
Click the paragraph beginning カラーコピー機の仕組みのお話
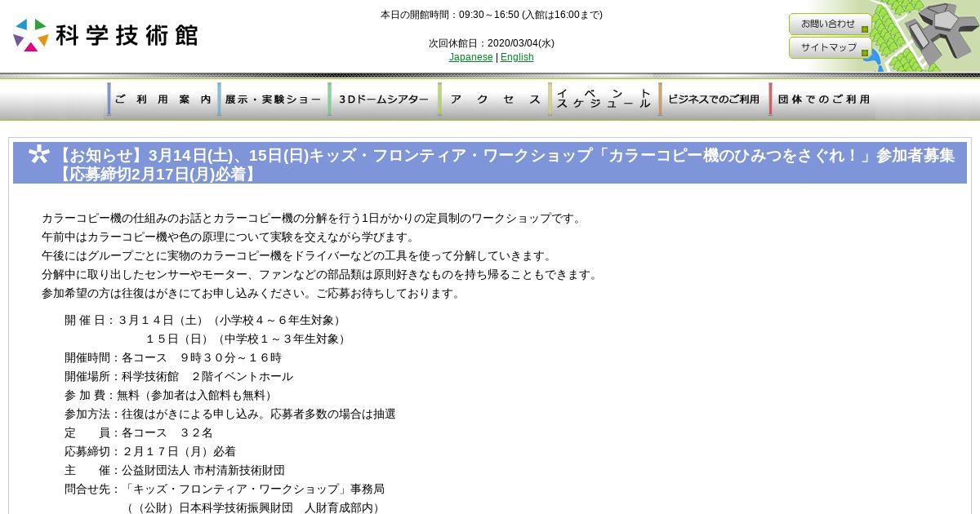(x=314, y=218)
